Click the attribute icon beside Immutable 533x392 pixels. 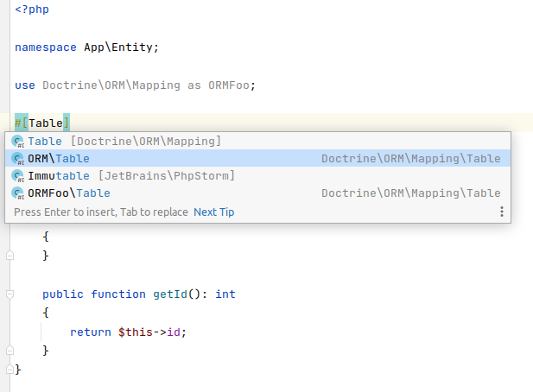tap(17, 176)
